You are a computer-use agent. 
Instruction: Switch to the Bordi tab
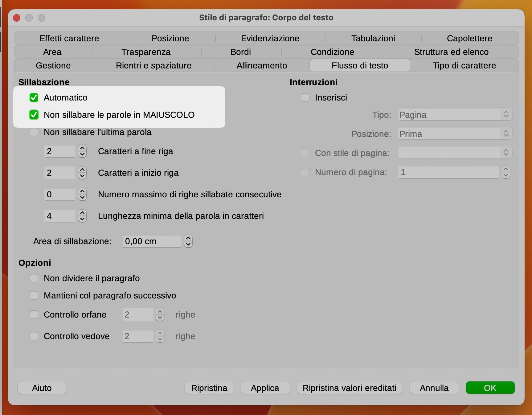(x=241, y=52)
